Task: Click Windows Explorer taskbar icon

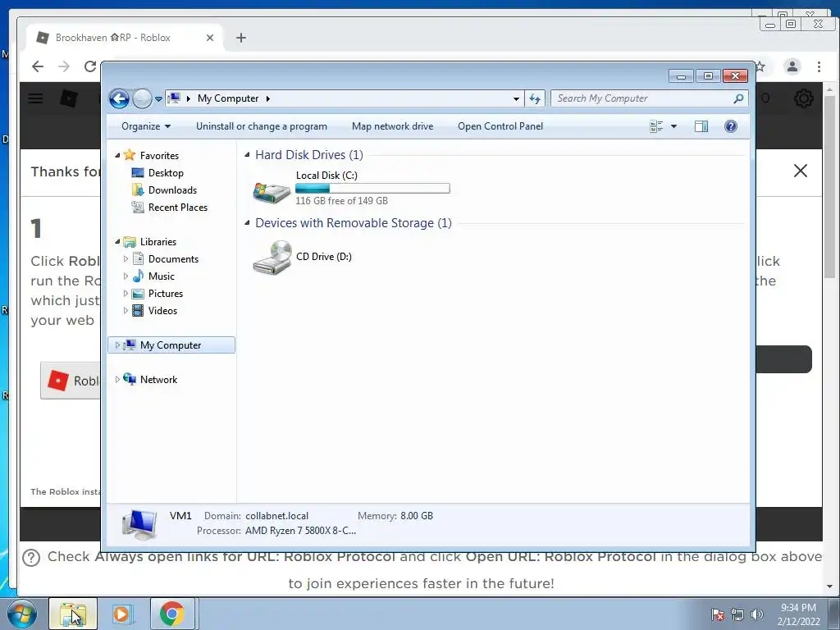Action: [73, 614]
